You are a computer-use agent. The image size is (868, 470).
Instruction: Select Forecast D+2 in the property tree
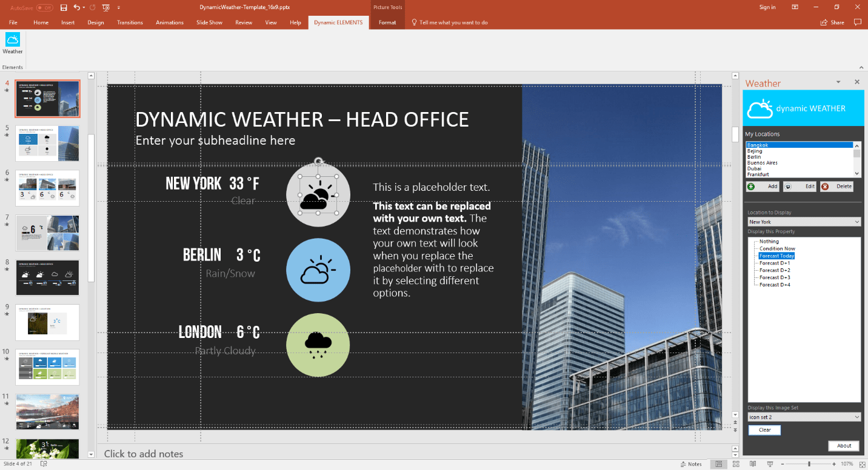(775, 270)
